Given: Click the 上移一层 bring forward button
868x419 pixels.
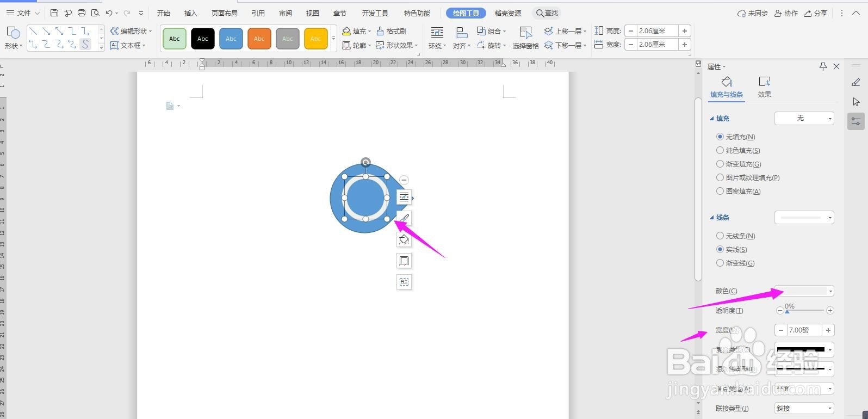Looking at the screenshot, I should tap(565, 31).
